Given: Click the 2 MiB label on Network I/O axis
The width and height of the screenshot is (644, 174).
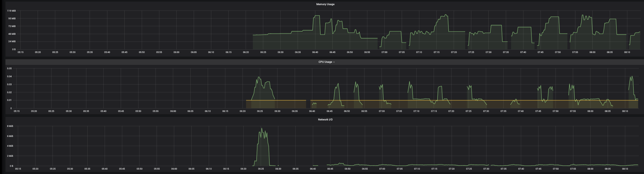Looking at the screenshot, I should click(x=10, y=156).
